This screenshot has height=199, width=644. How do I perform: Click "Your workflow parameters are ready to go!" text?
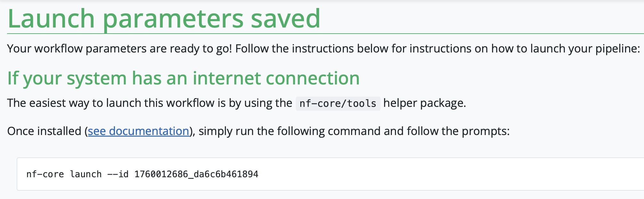pyautogui.click(x=119, y=49)
